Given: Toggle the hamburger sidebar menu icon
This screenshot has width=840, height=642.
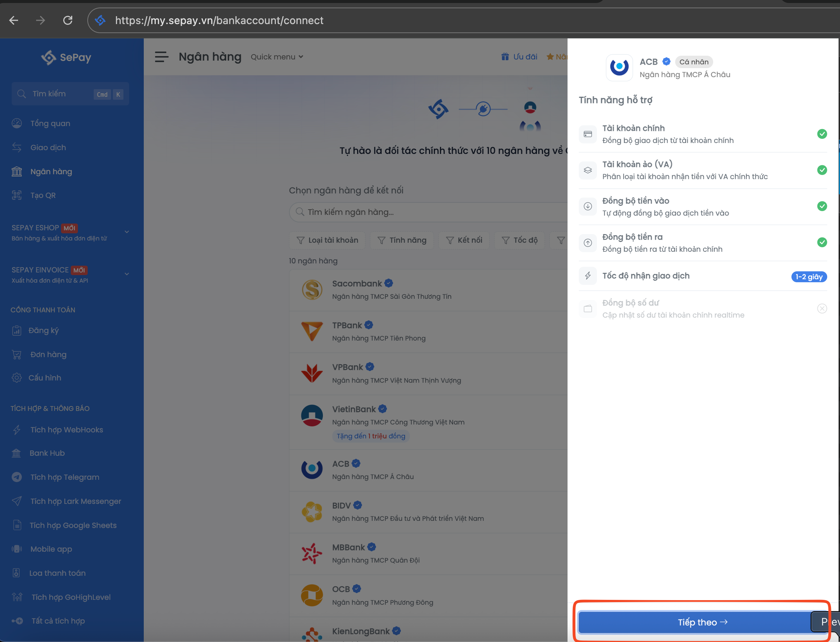Looking at the screenshot, I should (161, 57).
